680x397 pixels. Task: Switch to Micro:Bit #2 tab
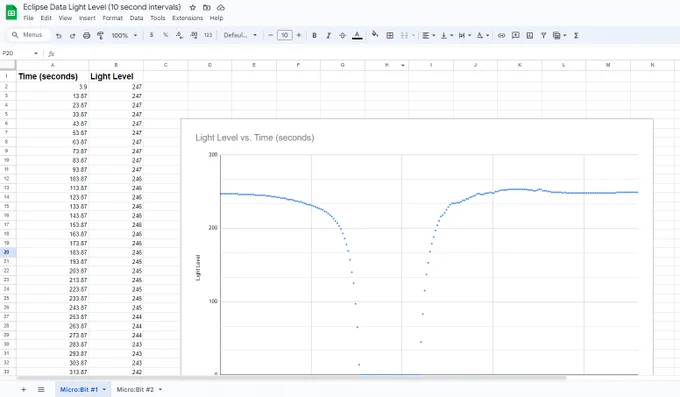coord(135,390)
